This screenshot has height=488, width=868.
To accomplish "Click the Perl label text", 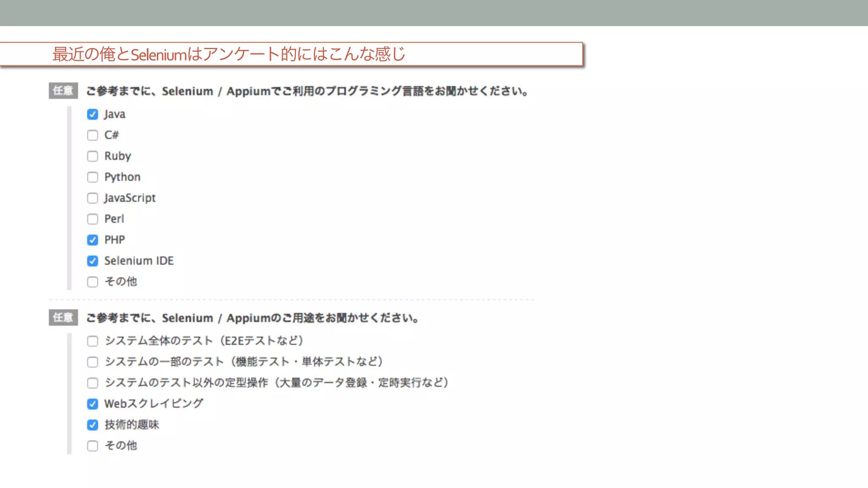I will [x=114, y=219].
